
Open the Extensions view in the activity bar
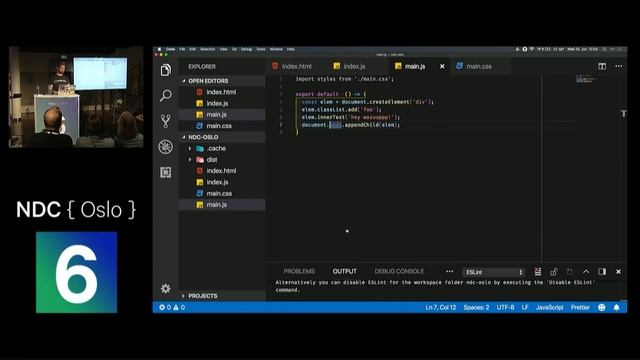pos(165,172)
